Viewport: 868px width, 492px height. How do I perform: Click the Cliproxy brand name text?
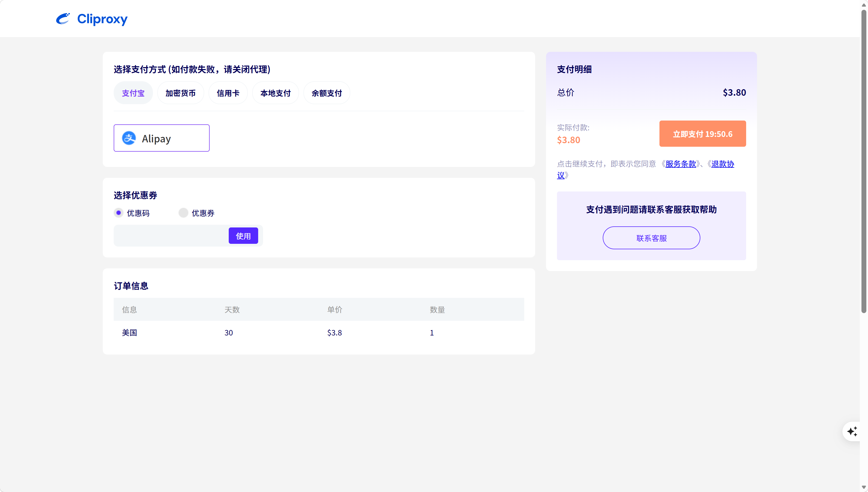[x=102, y=19]
